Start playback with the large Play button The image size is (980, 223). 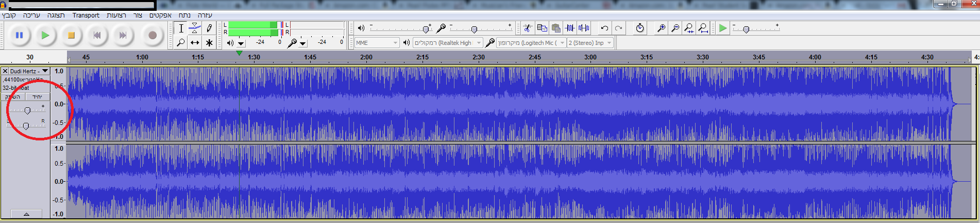tap(45, 35)
